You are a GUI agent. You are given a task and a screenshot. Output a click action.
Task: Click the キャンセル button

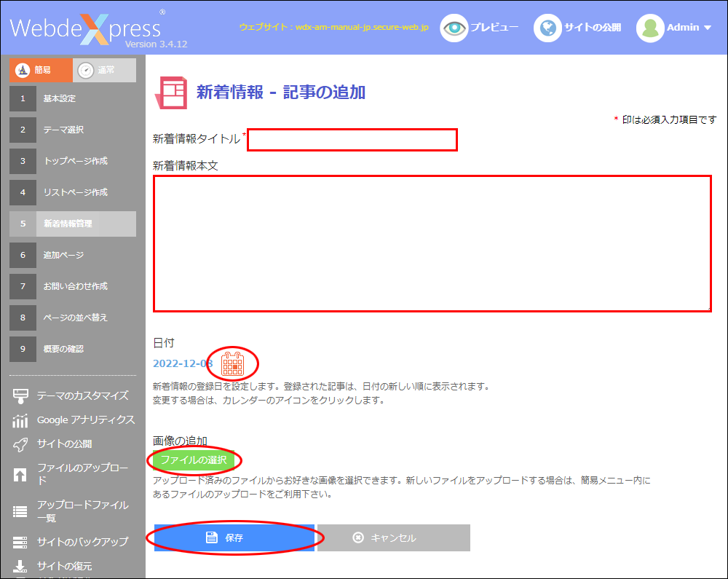tap(394, 537)
